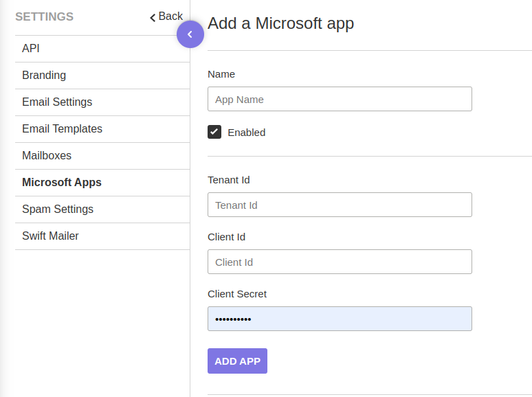Image resolution: width=532 pixels, height=397 pixels.
Task: Go back via Back link
Action: (166, 16)
